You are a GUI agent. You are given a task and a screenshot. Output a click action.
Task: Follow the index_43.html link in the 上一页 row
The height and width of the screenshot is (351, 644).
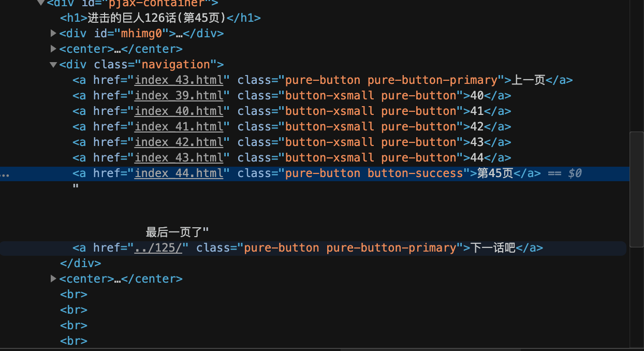pos(179,80)
